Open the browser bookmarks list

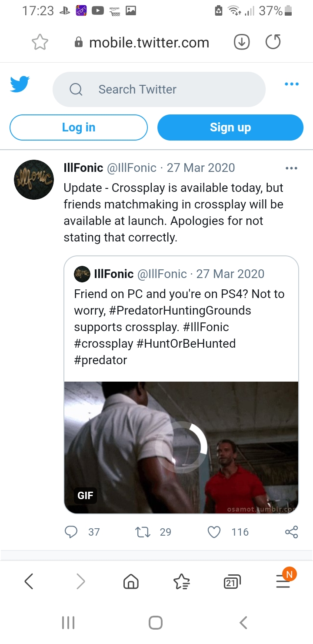[x=181, y=582]
